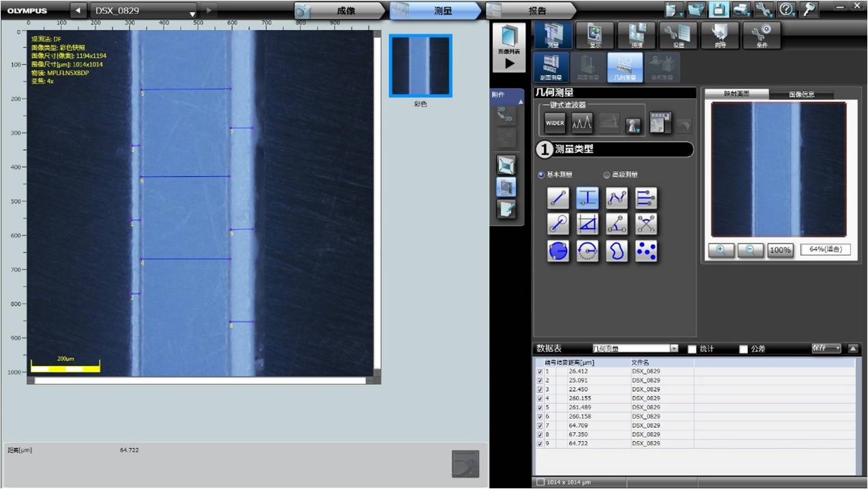Image resolution: width=868 pixels, height=489 pixels.
Task: Enable the 统计 statistics checkbox
Action: 692,349
